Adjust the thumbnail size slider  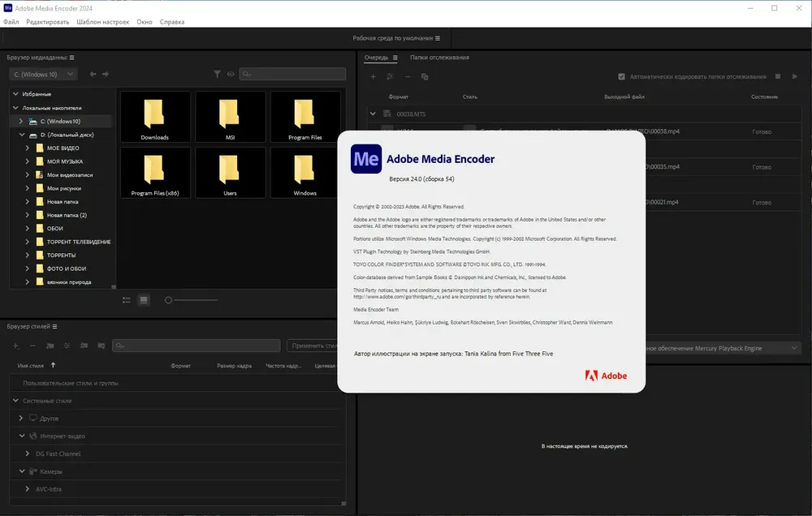tap(168, 300)
